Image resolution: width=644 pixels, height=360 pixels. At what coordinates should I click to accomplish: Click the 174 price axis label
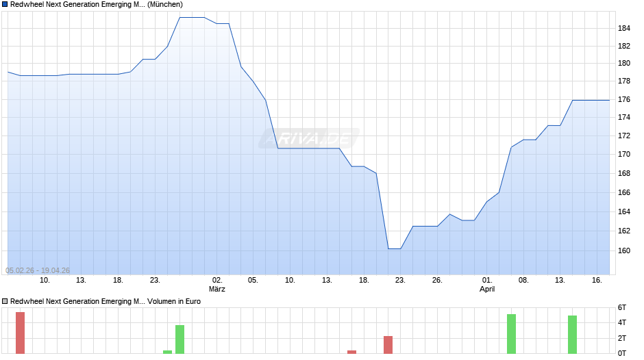click(624, 118)
